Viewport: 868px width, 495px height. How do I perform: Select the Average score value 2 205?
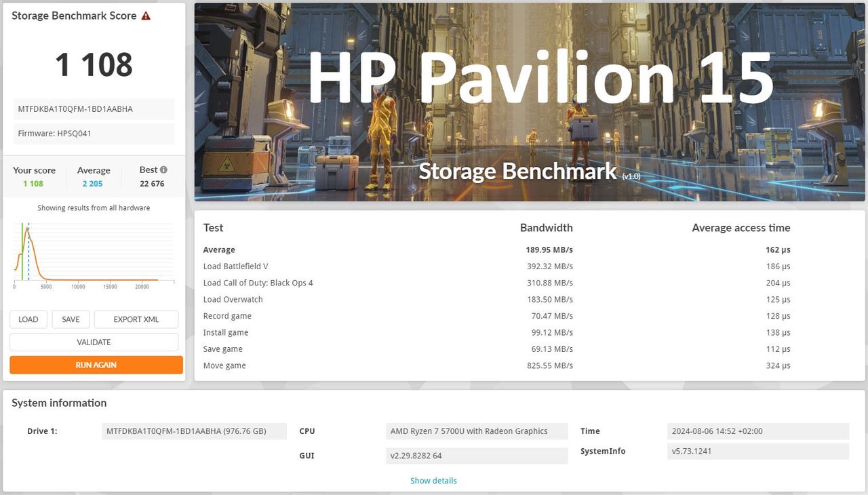coord(93,184)
